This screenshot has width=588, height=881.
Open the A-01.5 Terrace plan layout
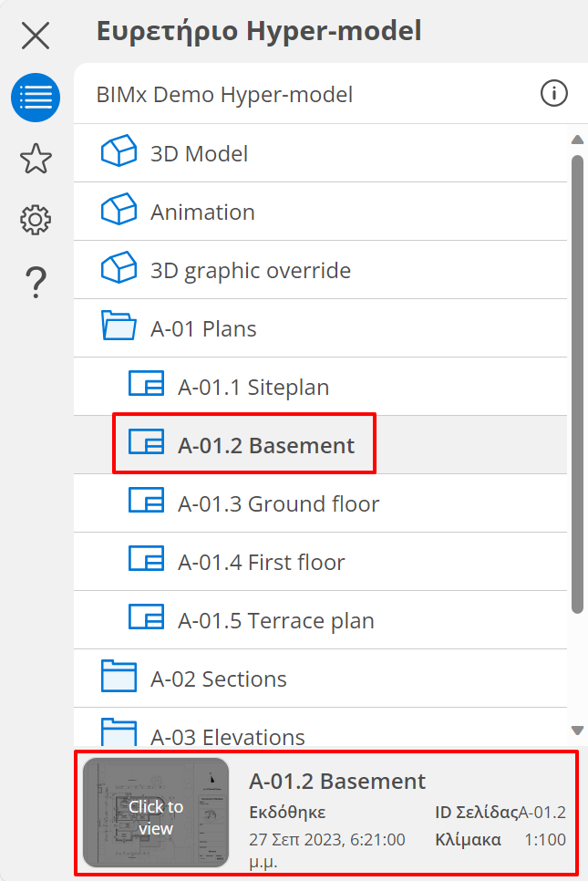[x=275, y=620]
